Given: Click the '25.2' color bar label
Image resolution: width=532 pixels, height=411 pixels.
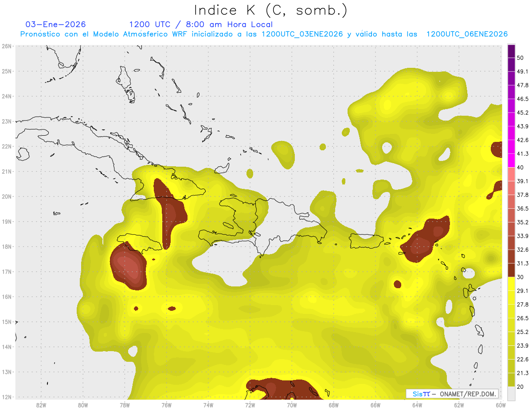Looking at the screenshot, I should pyautogui.click(x=523, y=332).
